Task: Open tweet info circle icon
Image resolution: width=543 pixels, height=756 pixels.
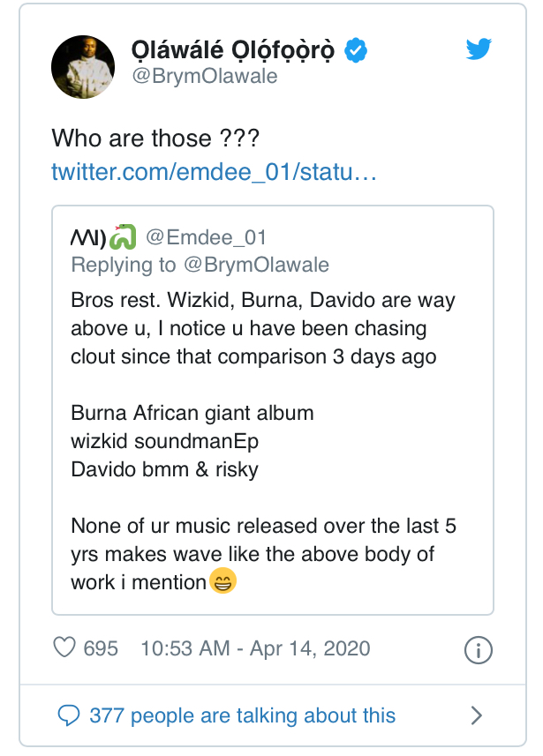Action: click(x=477, y=650)
